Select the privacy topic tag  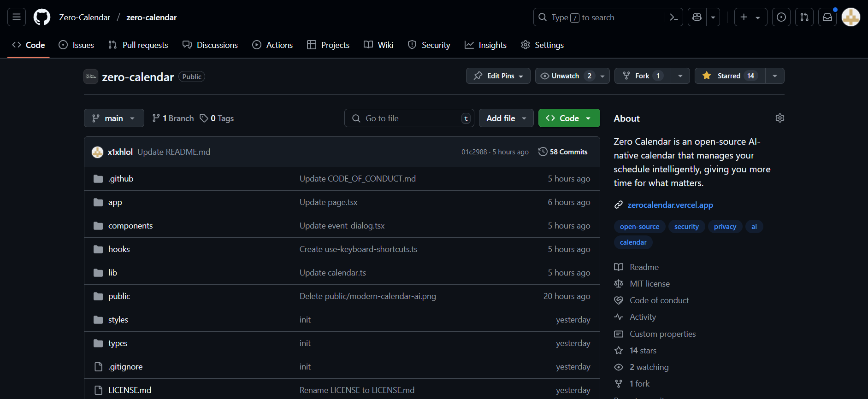click(725, 226)
